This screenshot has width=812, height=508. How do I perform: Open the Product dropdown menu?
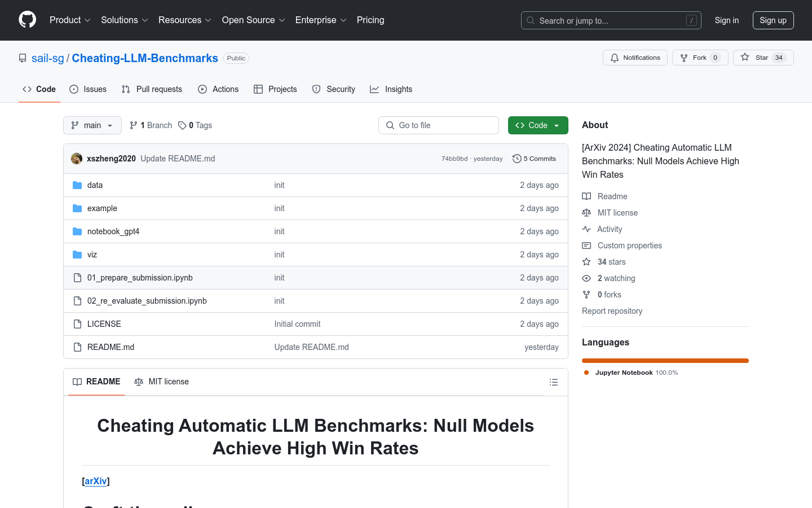coord(70,20)
